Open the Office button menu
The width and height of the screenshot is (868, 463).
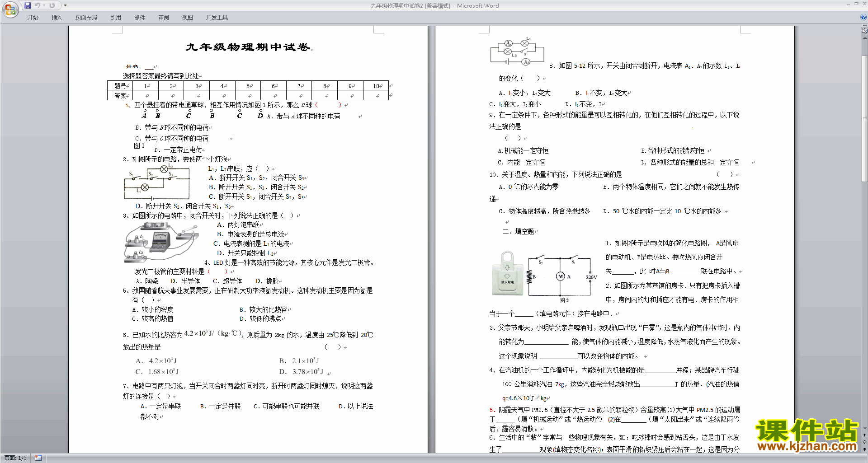pyautogui.click(x=10, y=9)
